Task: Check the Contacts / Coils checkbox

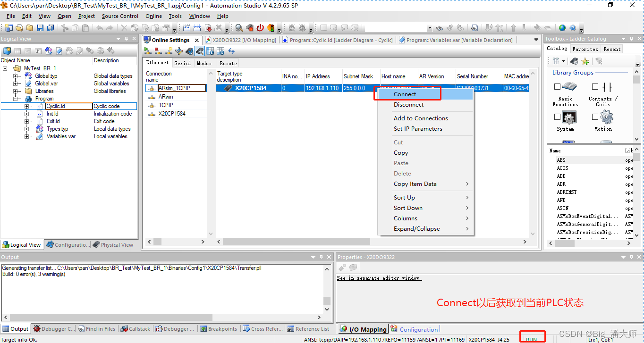Action: pos(595,87)
